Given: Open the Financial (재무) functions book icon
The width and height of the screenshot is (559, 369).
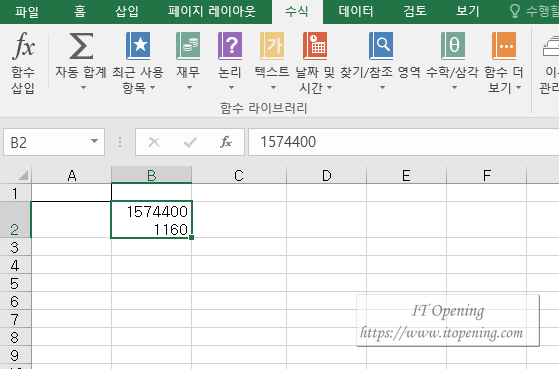Looking at the screenshot, I should click(x=188, y=46).
